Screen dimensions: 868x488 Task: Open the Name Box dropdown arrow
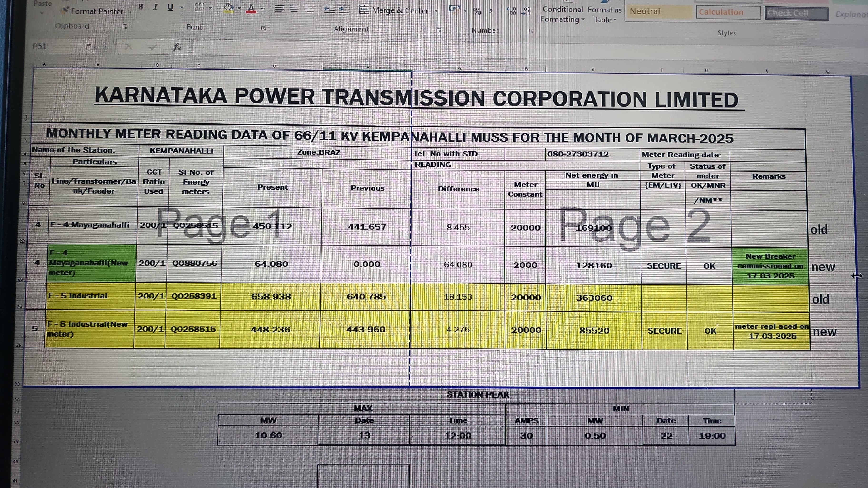pyautogui.click(x=89, y=46)
